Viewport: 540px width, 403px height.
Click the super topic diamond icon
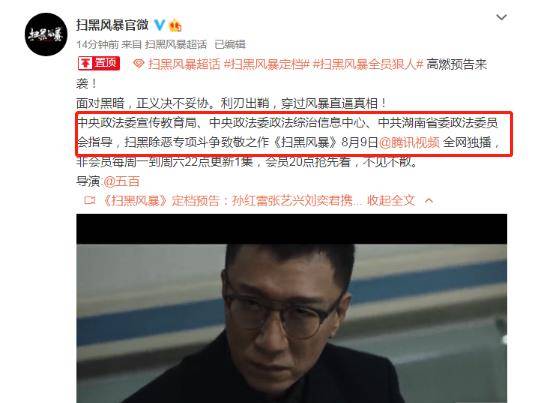point(138,64)
